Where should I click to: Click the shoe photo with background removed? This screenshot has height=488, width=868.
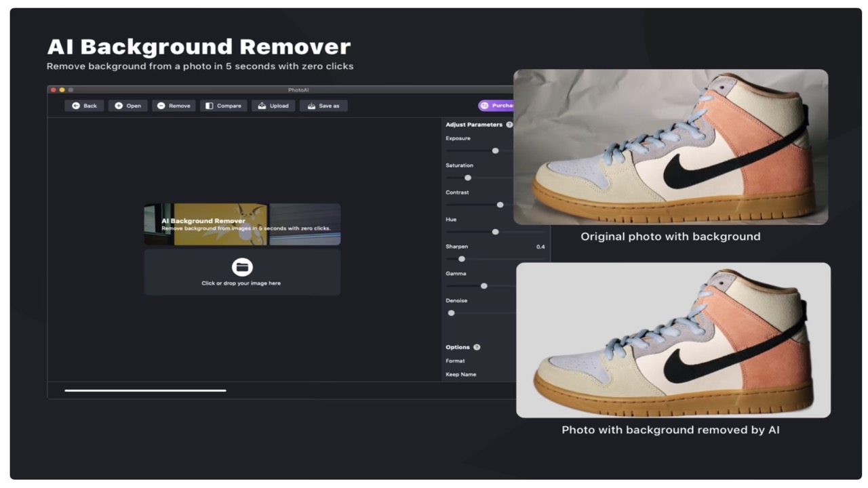point(673,340)
